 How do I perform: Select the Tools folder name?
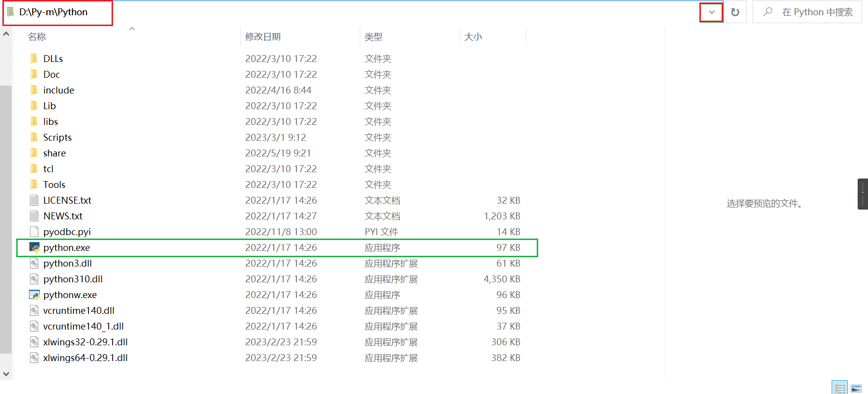click(54, 184)
